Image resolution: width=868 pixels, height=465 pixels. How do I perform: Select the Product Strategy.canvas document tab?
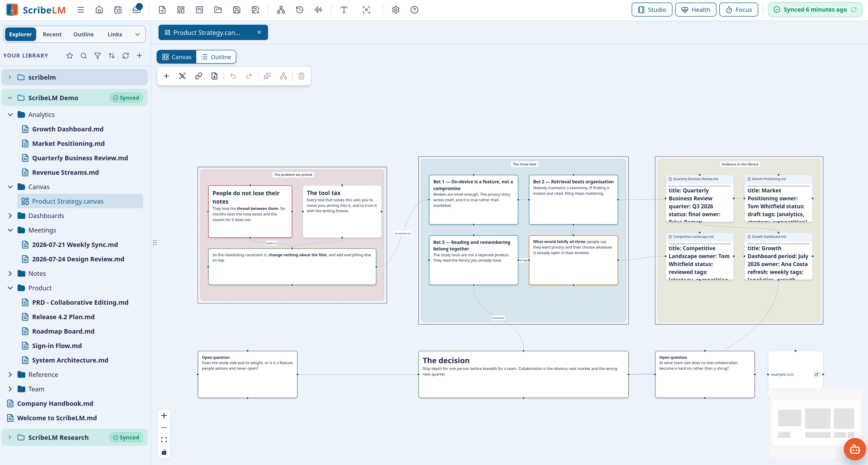point(207,33)
